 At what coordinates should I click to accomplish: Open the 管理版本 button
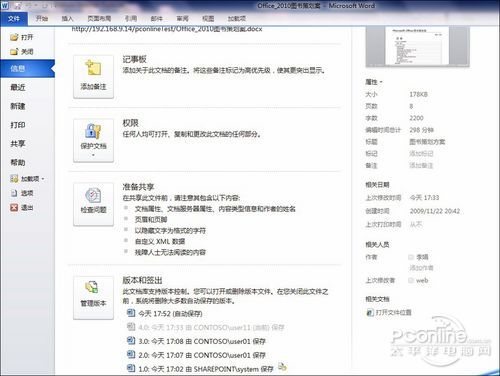tap(93, 298)
